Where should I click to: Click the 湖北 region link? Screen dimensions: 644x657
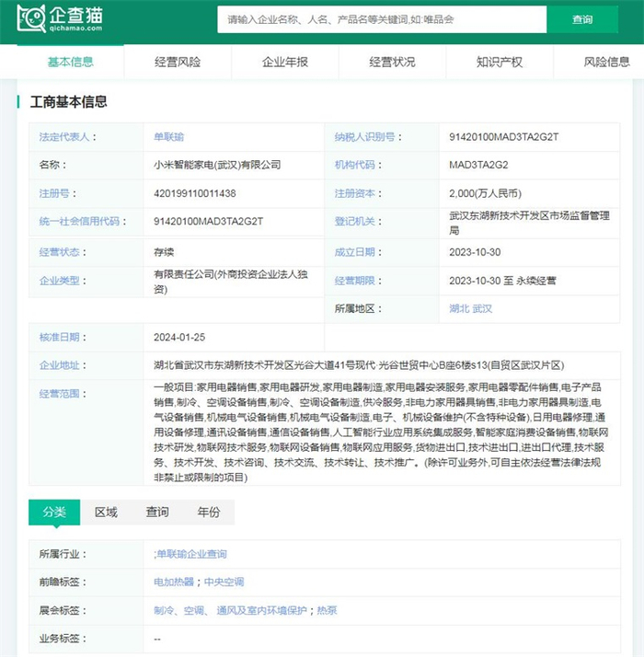click(459, 309)
